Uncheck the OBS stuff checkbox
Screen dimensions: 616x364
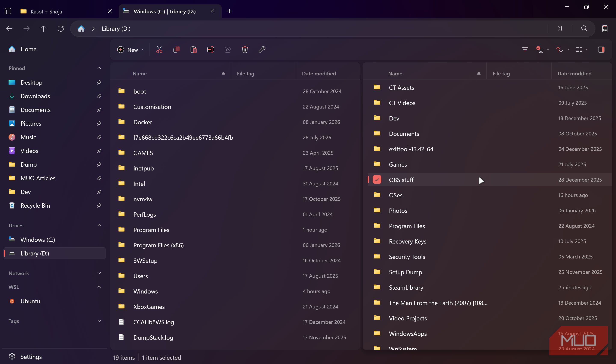coord(377,180)
